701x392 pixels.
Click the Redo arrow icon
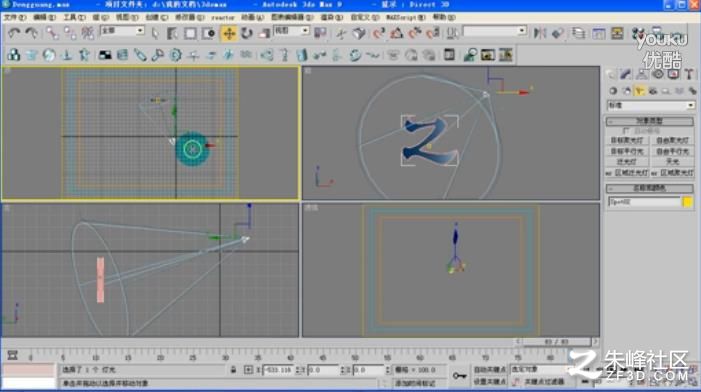point(31,33)
